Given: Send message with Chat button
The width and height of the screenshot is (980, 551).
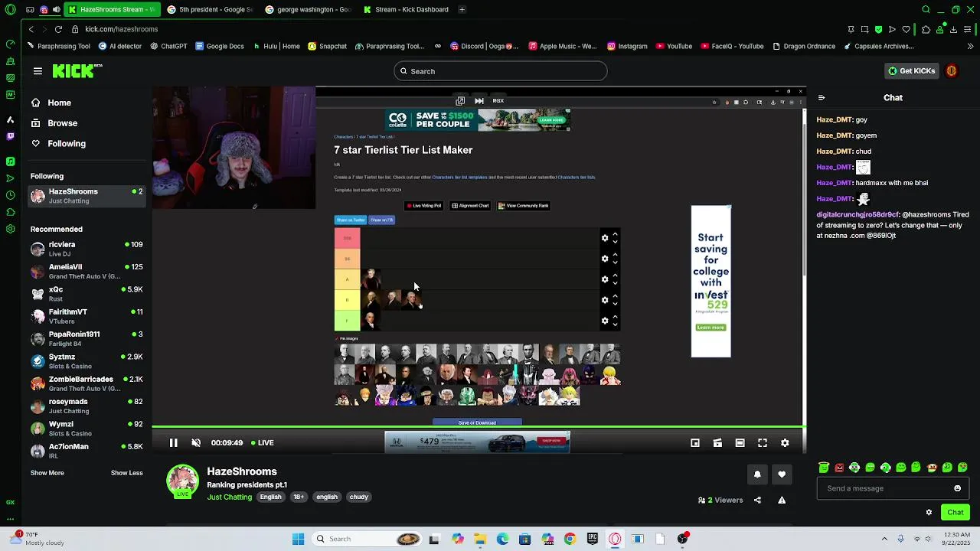Looking at the screenshot, I should 955,512.
